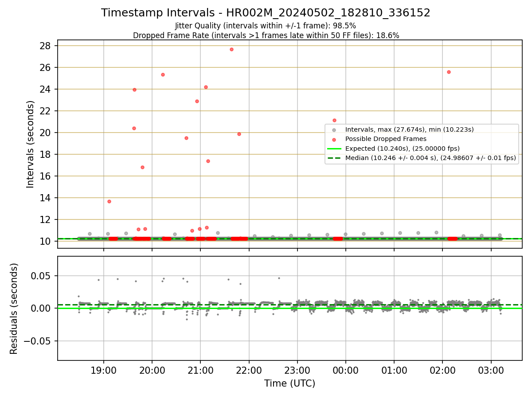
Task: Click the red point near 25.3 s after 20:00
Action: point(163,74)
